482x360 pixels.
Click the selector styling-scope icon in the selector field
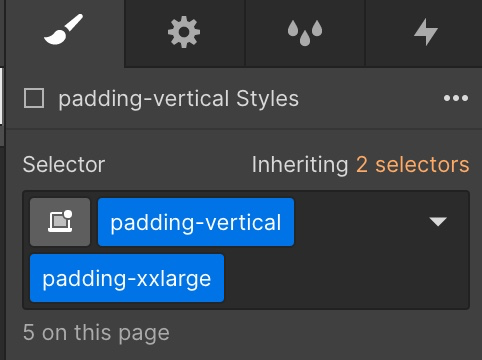pyautogui.click(x=60, y=222)
